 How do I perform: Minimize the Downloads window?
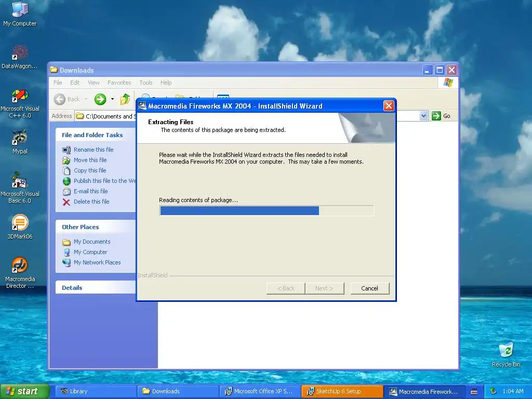coord(428,70)
